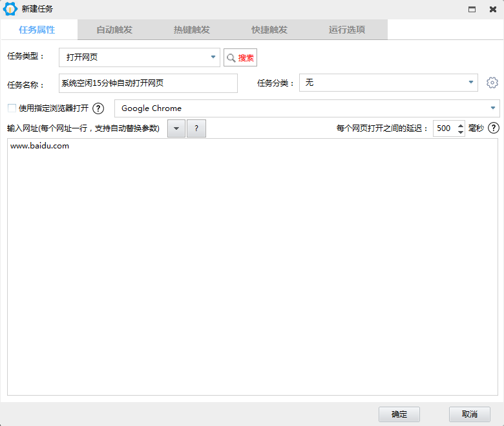Click the search magnifier button beside task type
Viewport: 504px width, 426px height.
click(240, 57)
